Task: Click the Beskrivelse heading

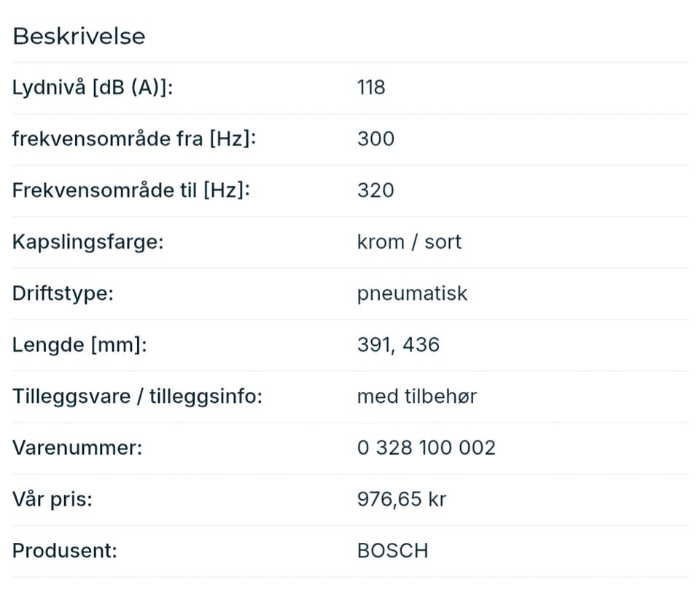Action: point(79,36)
